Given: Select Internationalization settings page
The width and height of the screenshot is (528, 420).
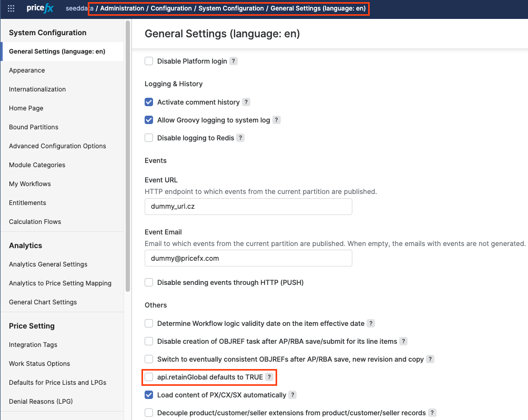Looking at the screenshot, I should [37, 89].
